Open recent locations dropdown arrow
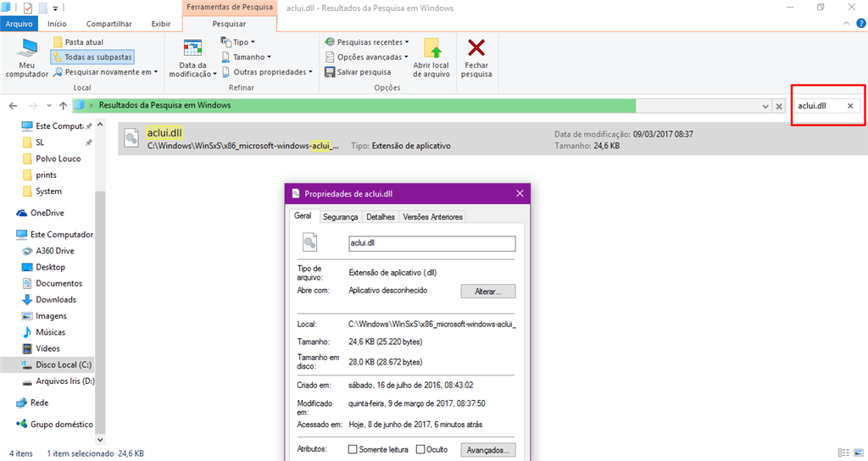The width and height of the screenshot is (868, 461). point(48,106)
